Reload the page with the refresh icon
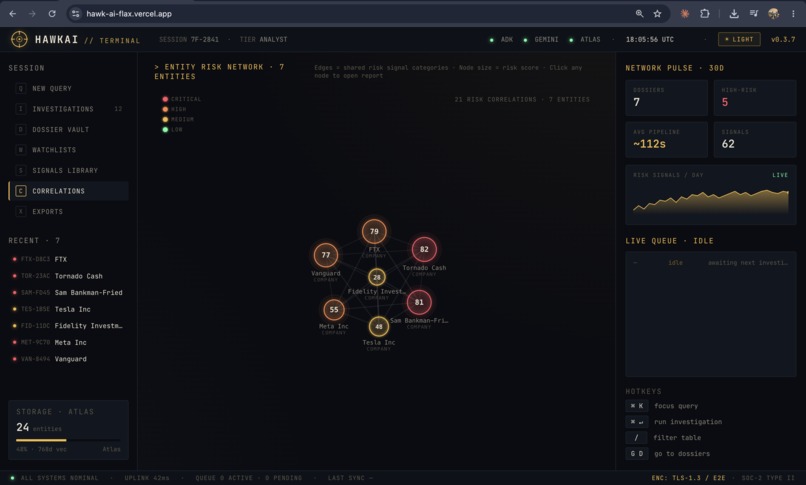The width and height of the screenshot is (806, 485). 52,14
